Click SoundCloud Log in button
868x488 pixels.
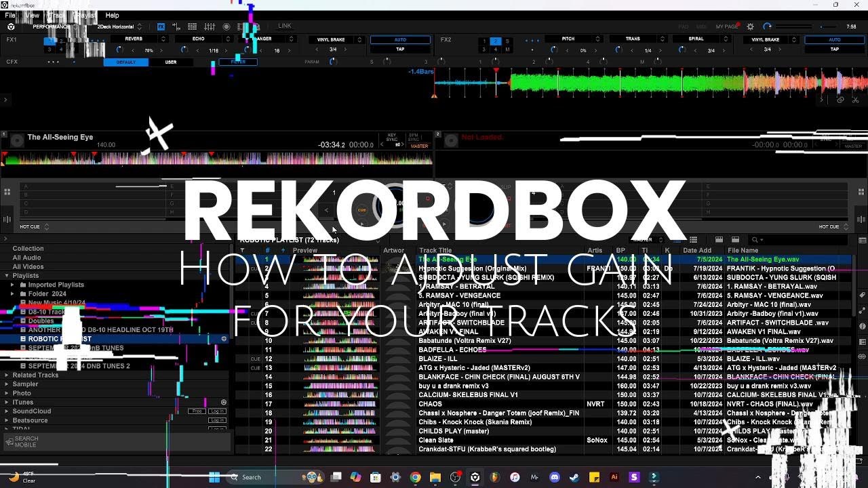click(x=217, y=411)
